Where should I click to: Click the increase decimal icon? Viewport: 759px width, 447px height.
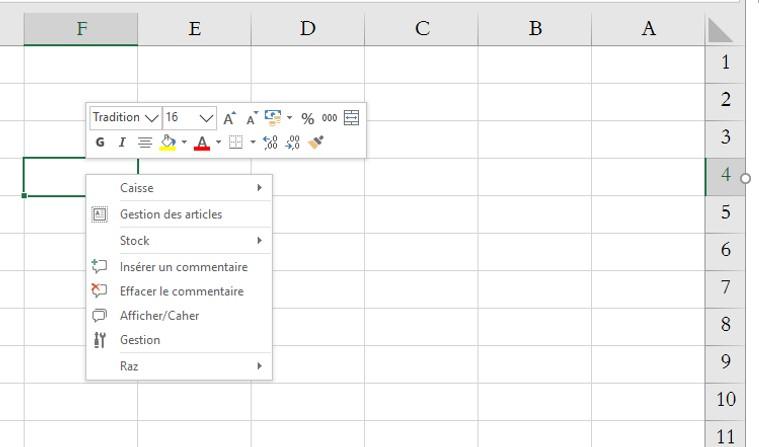pyautogui.click(x=270, y=142)
